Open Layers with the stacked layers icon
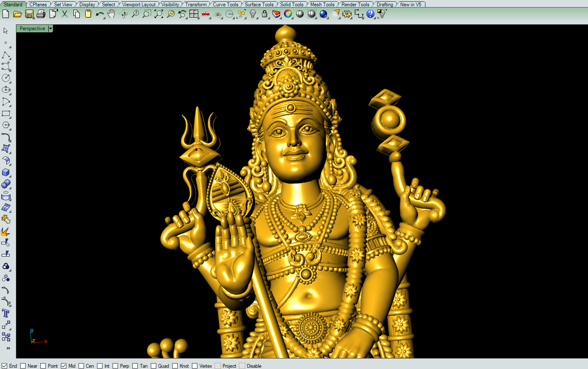 [x=276, y=14]
